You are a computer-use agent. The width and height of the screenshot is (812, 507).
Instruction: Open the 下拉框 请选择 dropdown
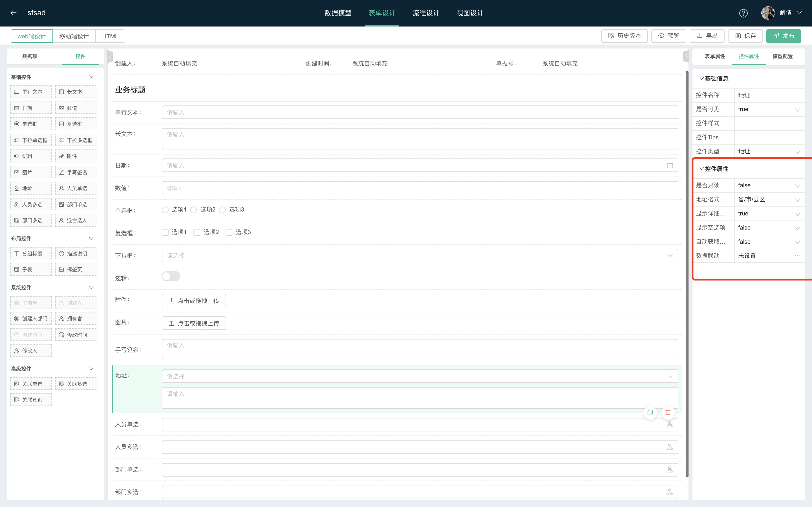pyautogui.click(x=420, y=255)
